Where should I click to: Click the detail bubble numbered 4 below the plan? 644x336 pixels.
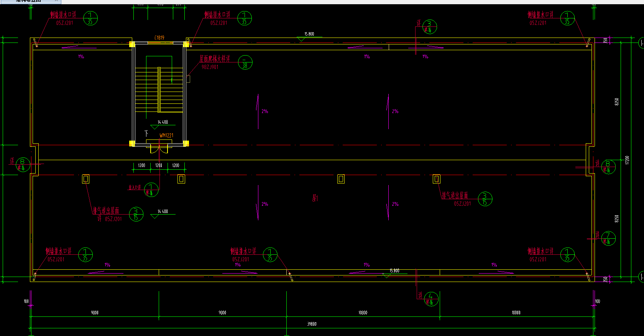431,299
